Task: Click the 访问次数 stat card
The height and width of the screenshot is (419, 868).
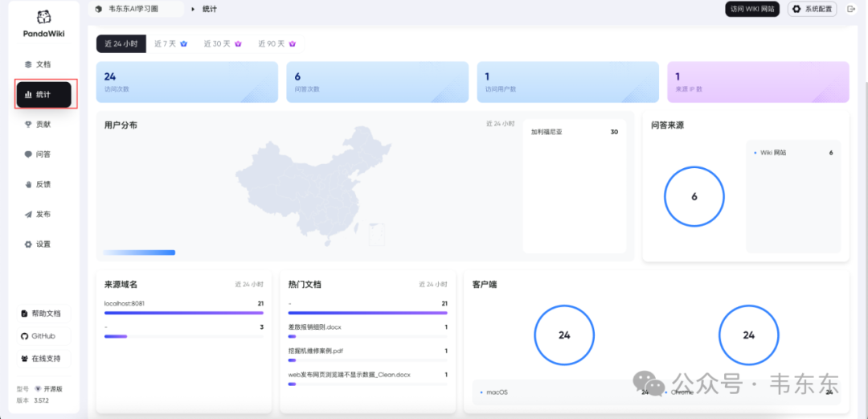Action: [187, 82]
